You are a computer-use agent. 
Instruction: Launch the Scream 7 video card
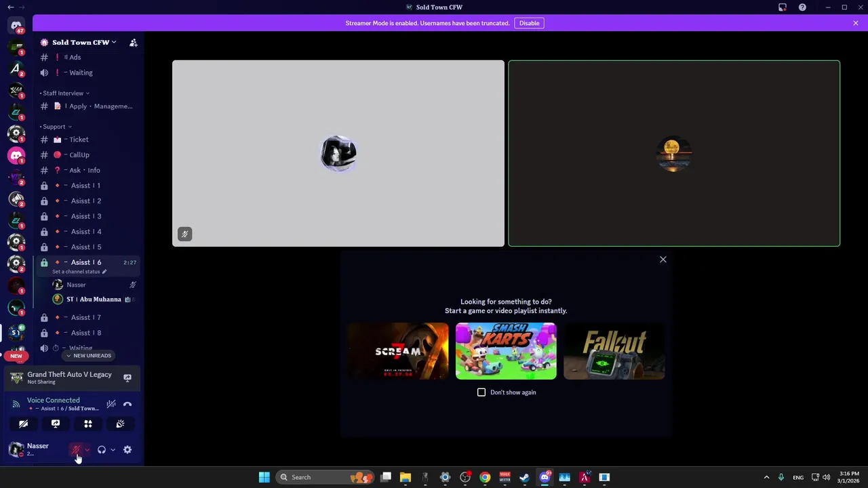[397, 351]
